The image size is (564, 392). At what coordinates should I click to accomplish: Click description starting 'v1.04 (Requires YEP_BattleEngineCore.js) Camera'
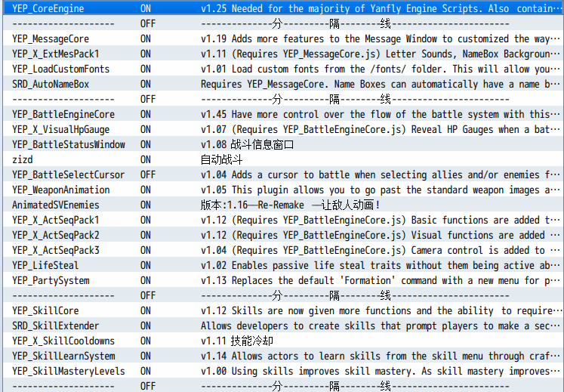381,250
